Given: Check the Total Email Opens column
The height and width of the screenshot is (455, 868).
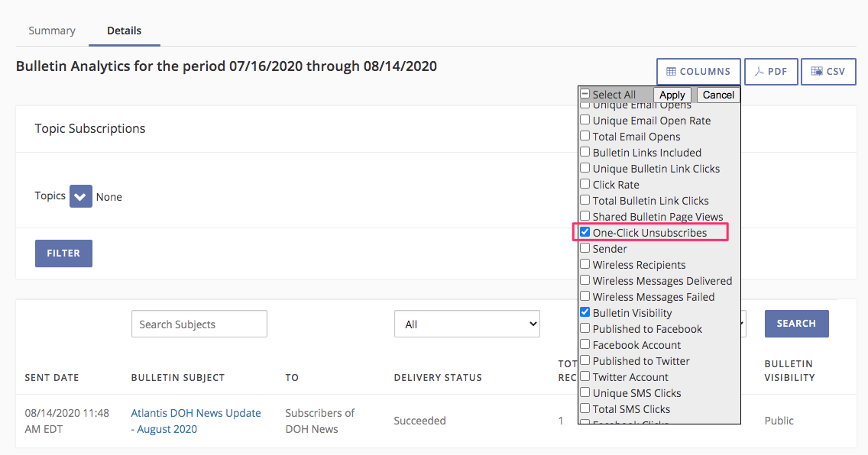Looking at the screenshot, I should coord(585,136).
